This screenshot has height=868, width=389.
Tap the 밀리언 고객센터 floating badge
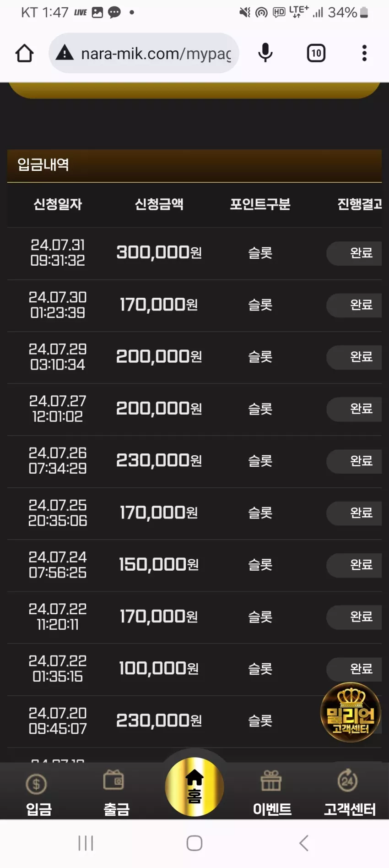351,712
